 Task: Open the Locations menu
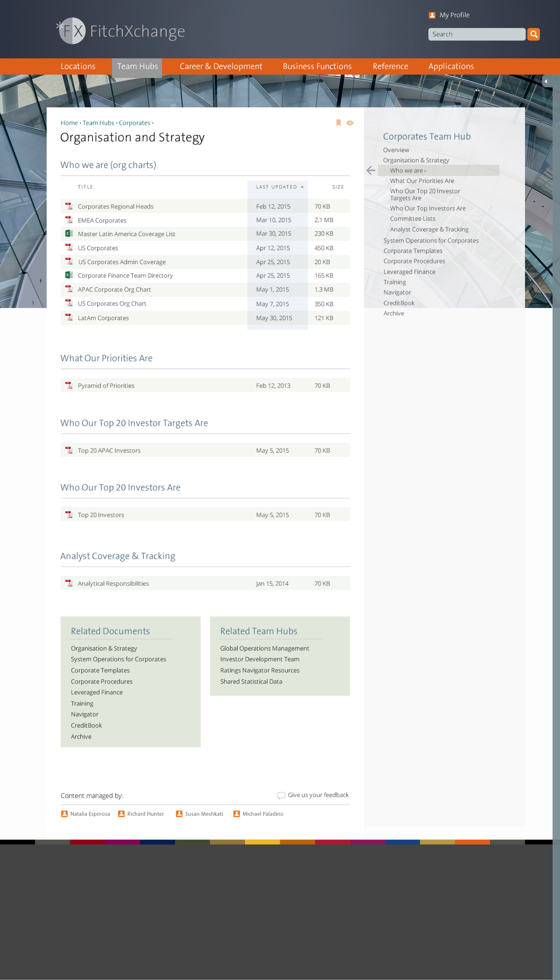pos(78,66)
